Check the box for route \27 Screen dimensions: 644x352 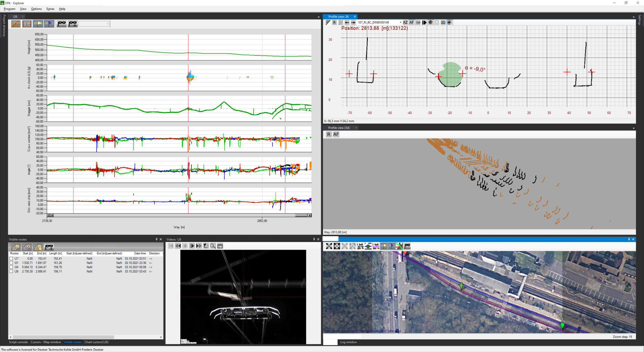[x=11, y=259]
